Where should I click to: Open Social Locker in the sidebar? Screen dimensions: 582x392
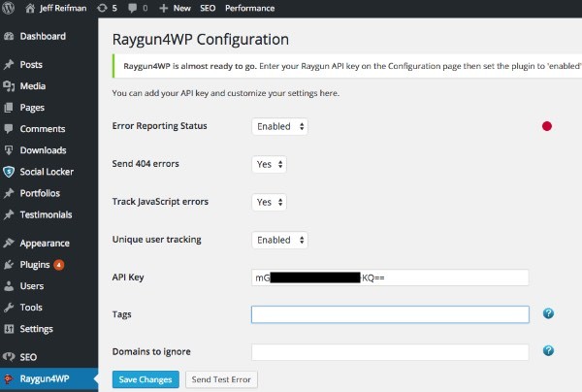tap(47, 172)
